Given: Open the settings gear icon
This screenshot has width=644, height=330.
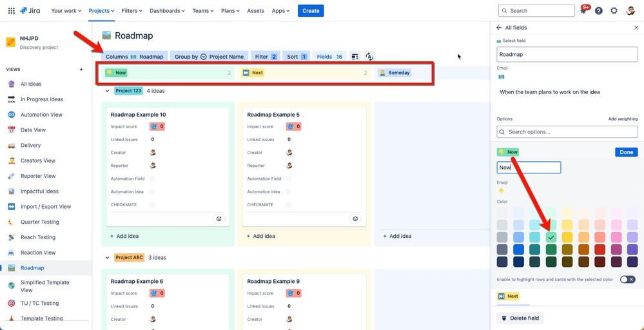Looking at the screenshot, I should (614, 11).
